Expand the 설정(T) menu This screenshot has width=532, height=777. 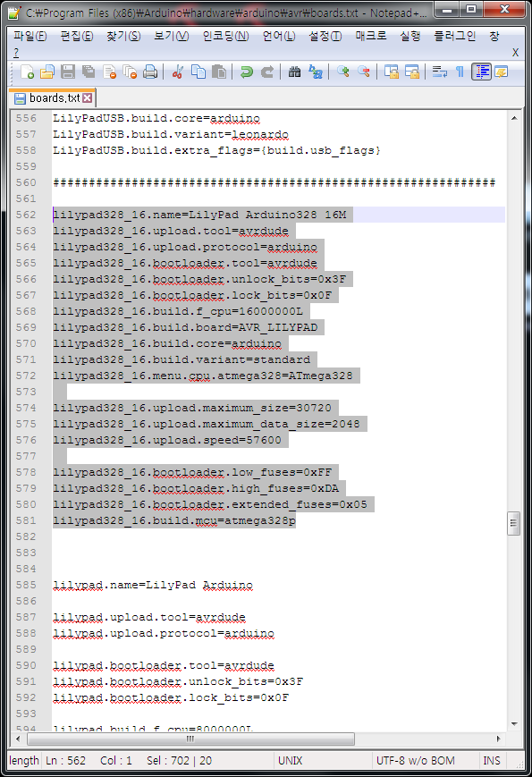click(x=325, y=36)
